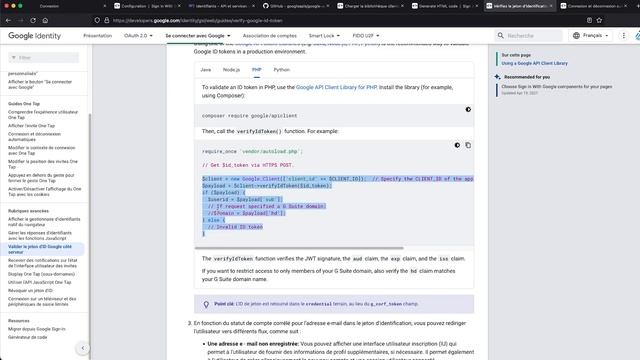This screenshot has width=640, height=360.
Task: Close the Generate HTML code tab
Action: (476, 6)
